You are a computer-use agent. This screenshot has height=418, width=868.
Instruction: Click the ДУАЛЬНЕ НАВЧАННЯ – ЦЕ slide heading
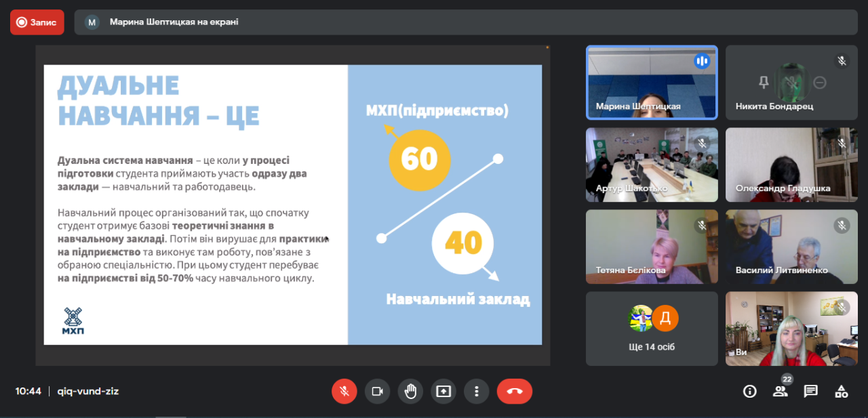pyautogui.click(x=159, y=100)
